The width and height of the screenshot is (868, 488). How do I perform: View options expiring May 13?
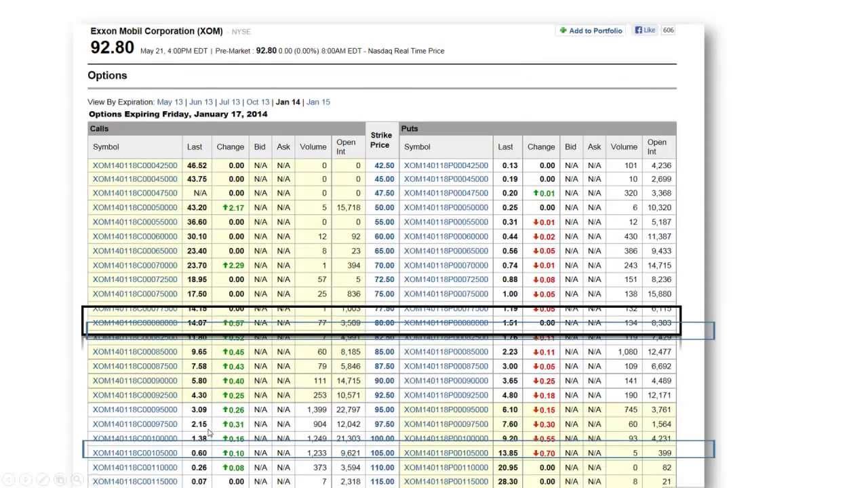170,102
